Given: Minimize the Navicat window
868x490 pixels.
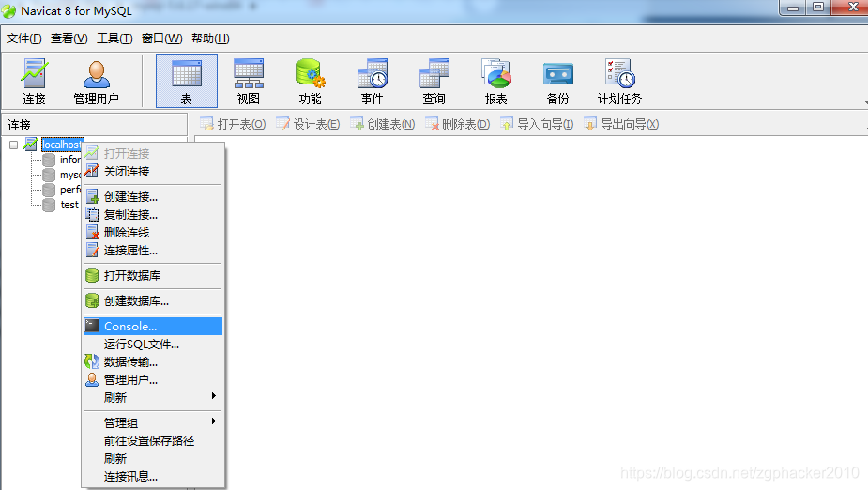Looking at the screenshot, I should [x=793, y=8].
